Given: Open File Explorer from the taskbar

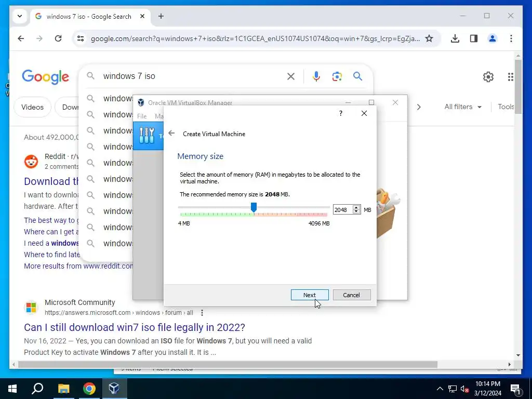Looking at the screenshot, I should pos(63,389).
